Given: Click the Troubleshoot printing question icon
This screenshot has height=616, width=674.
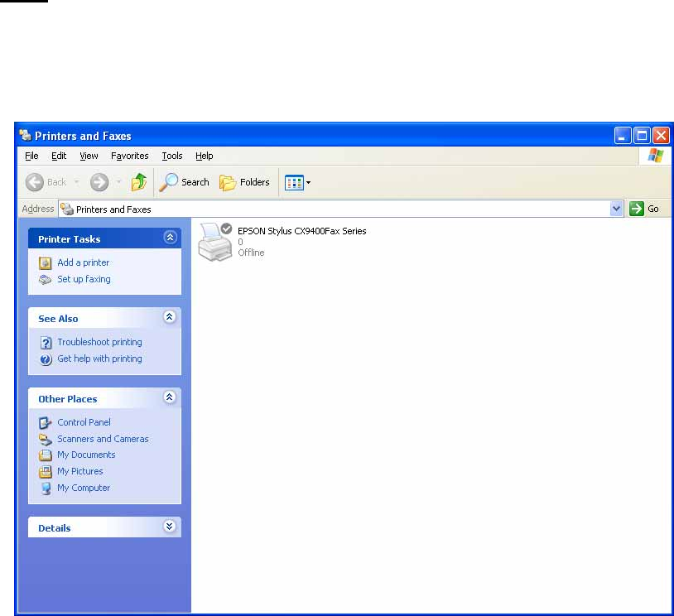Looking at the screenshot, I should point(46,343).
